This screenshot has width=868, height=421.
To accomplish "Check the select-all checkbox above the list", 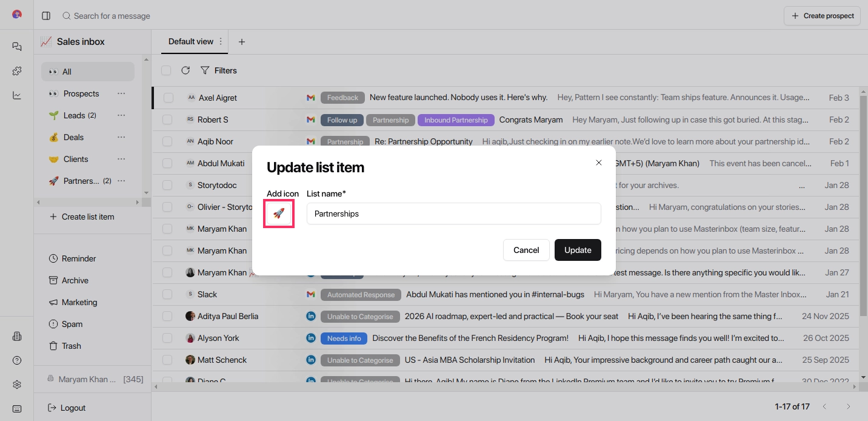I will coord(166,70).
